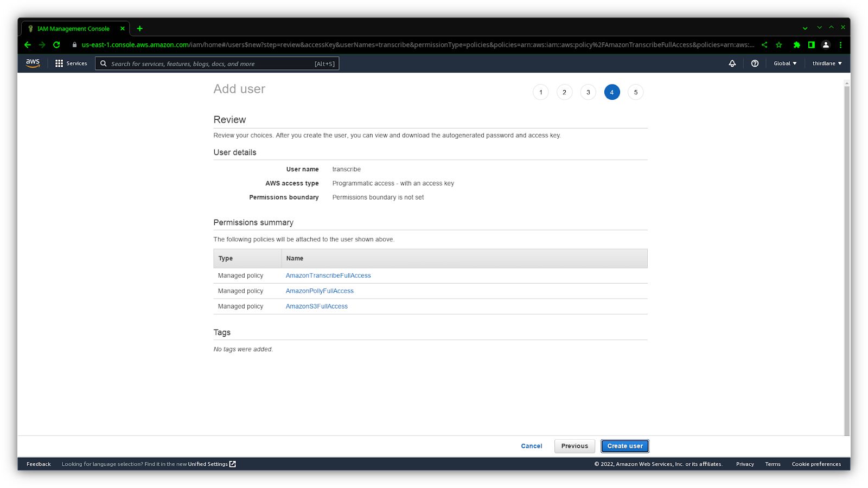Click the site lock icon in address bar
The image size is (868, 488).
coord(75,45)
